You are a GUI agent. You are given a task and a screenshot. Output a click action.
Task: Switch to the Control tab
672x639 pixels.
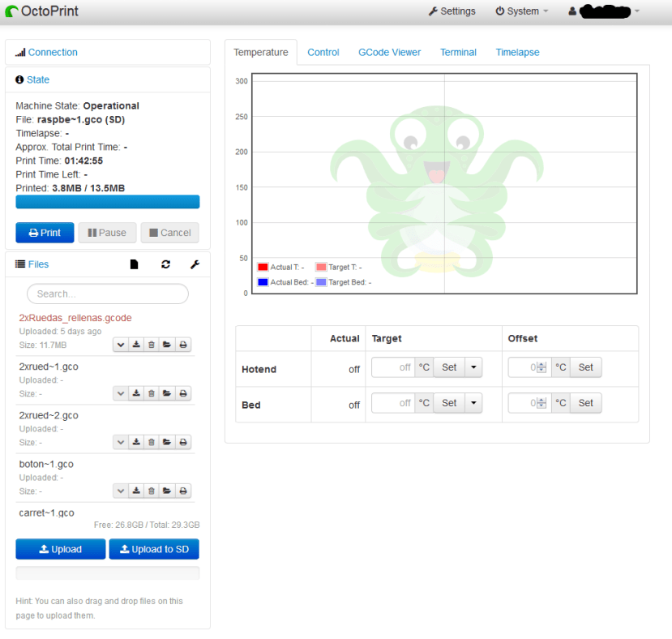(323, 53)
